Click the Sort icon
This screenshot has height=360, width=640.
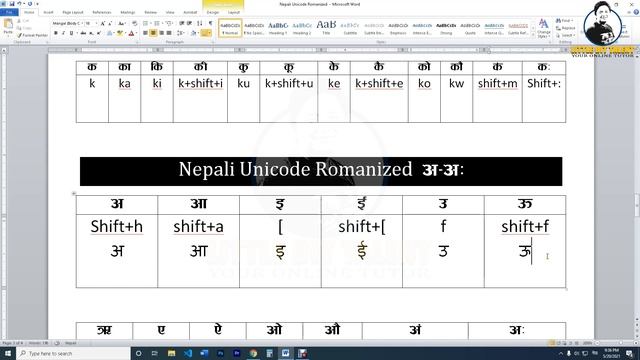[x=200, y=23]
